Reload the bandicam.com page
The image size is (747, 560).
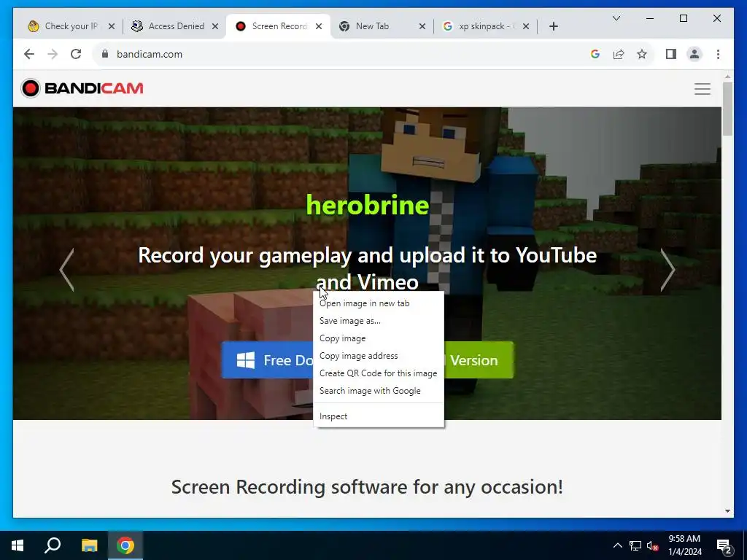pos(76,54)
